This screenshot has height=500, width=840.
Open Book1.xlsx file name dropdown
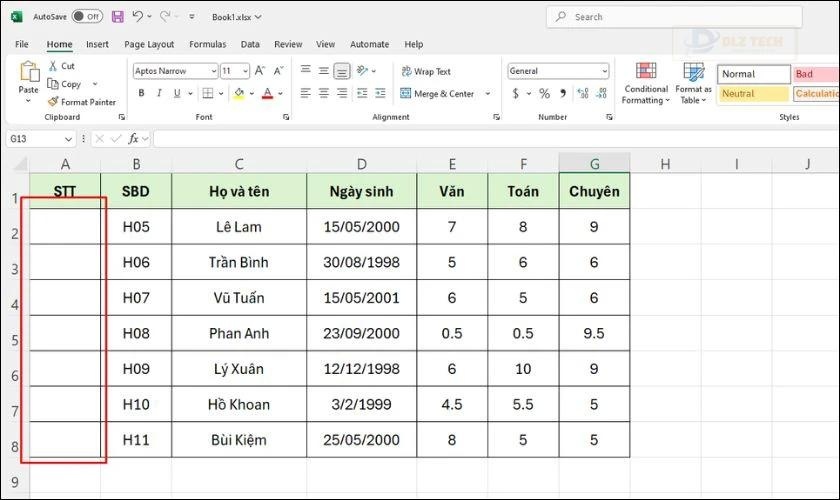(x=237, y=17)
